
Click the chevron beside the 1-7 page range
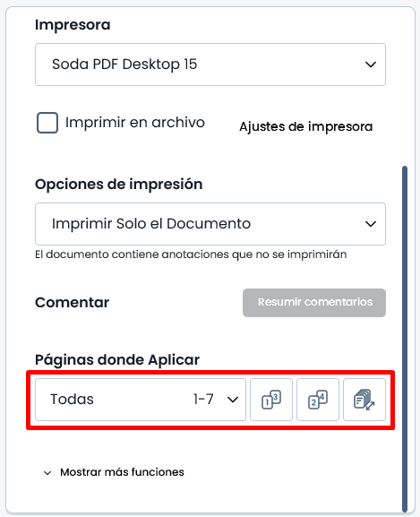point(233,400)
